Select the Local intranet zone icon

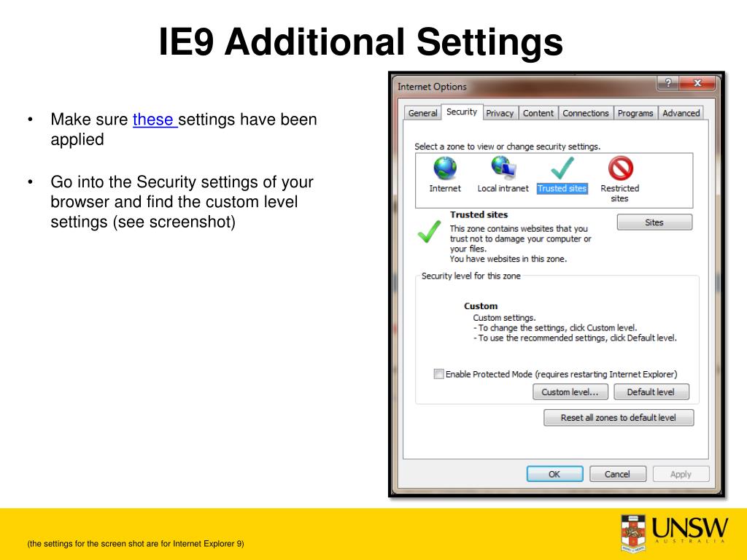point(503,168)
